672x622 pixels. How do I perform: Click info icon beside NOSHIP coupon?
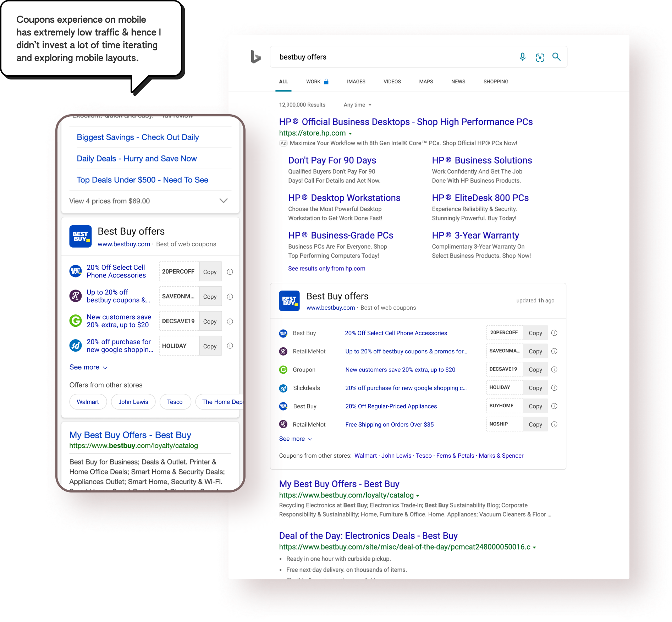click(x=554, y=424)
